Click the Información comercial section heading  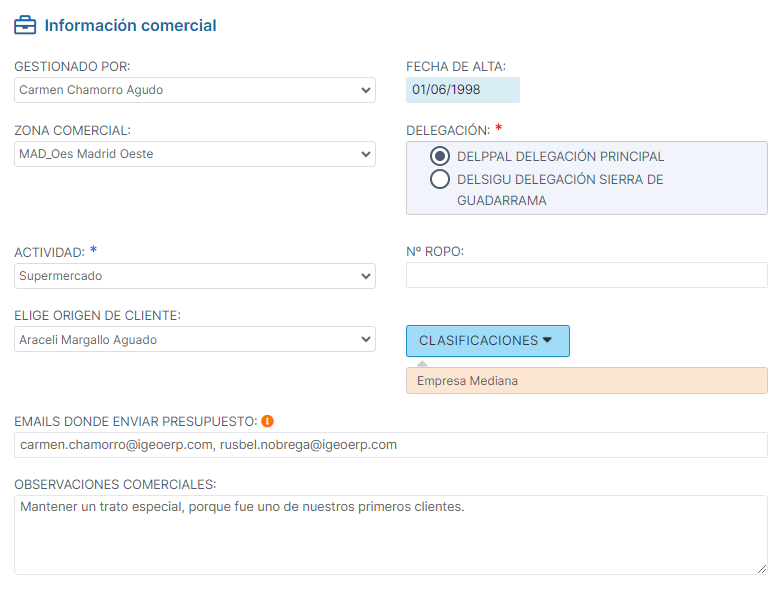point(130,26)
